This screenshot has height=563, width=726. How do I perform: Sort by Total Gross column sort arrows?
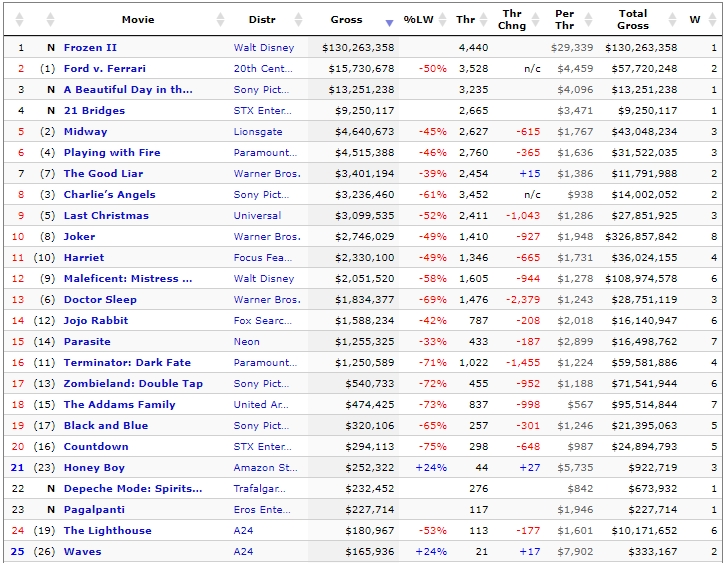[672, 19]
